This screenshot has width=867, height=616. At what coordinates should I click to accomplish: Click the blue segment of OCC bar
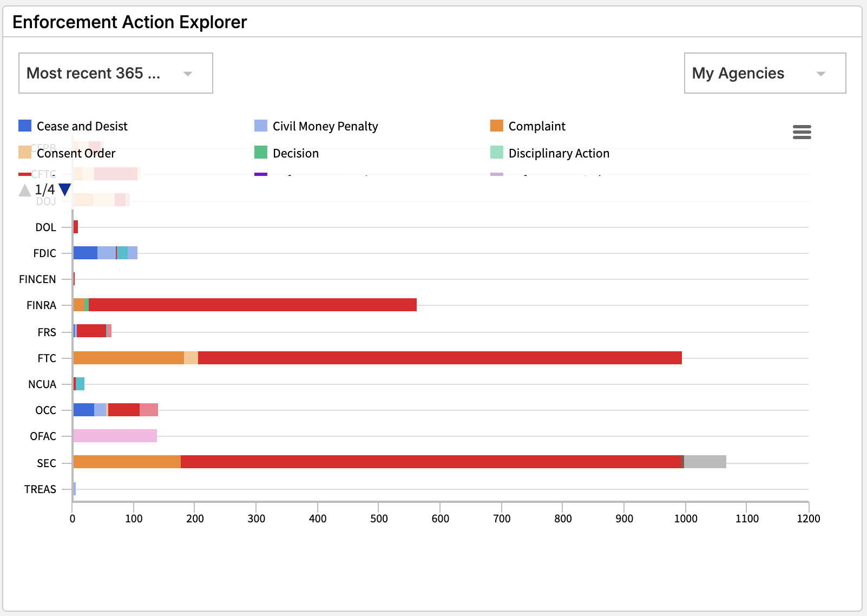tap(83, 410)
